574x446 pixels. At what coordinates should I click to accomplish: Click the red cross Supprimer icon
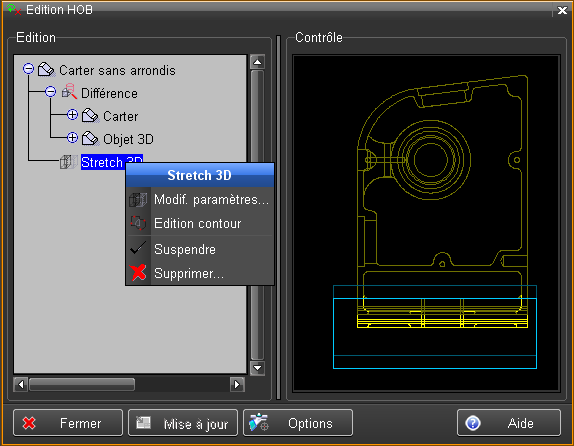point(138,273)
